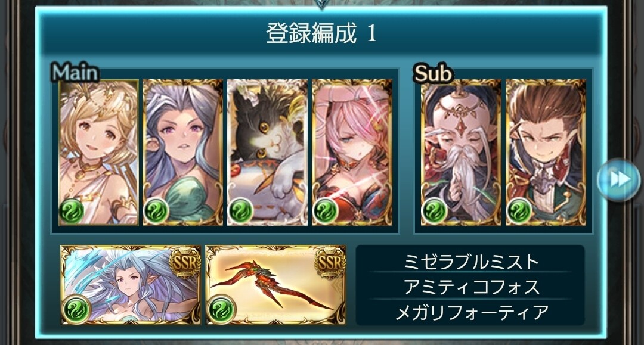Viewport: 644px width, 345px height.
Task: Select the white-bearded old man sub member
Action: pyautogui.click(x=461, y=153)
